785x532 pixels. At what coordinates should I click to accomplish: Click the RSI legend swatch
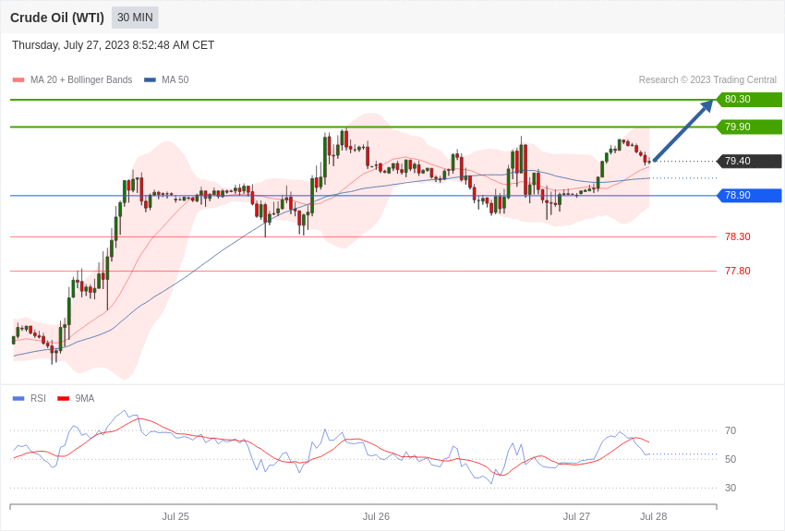tap(18, 399)
